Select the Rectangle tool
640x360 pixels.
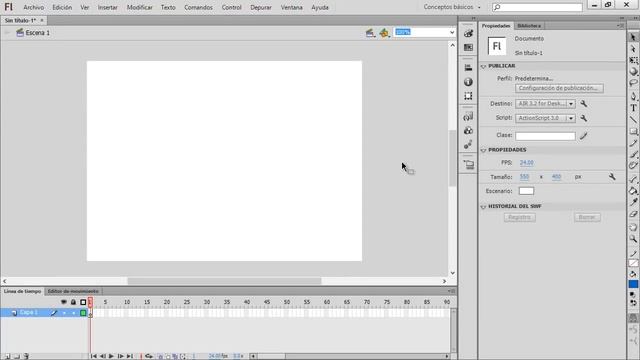point(633,131)
